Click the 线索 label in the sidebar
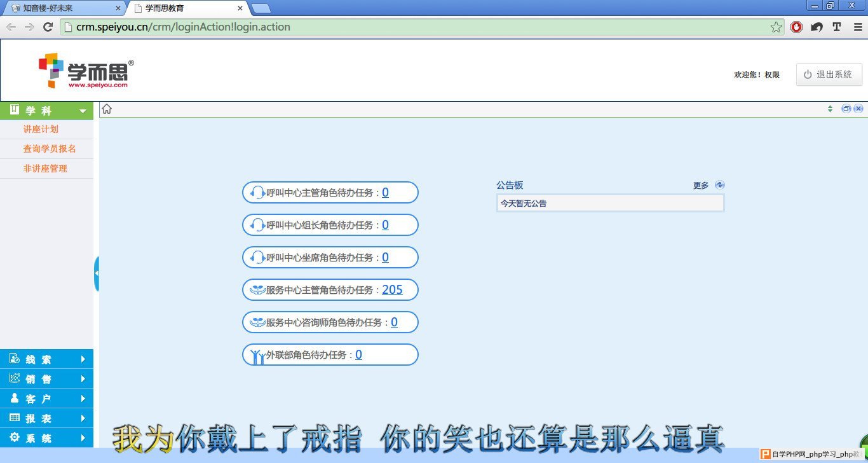The image size is (868, 463). coord(39,359)
